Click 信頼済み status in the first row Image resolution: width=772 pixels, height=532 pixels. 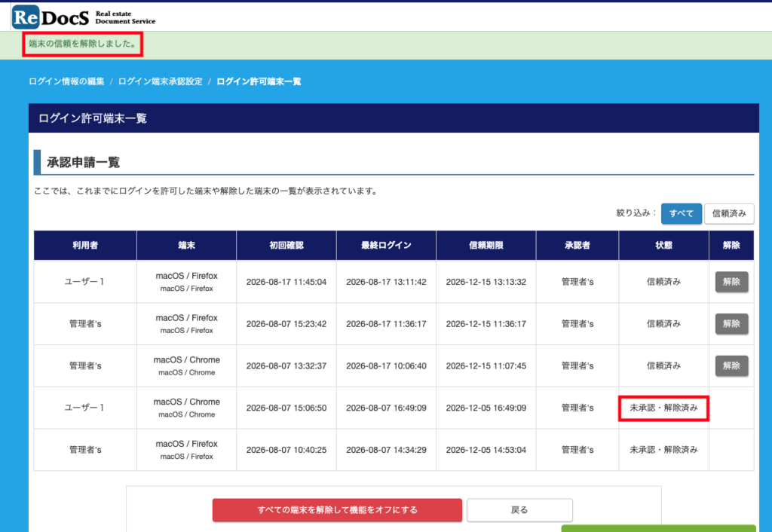pyautogui.click(x=663, y=282)
